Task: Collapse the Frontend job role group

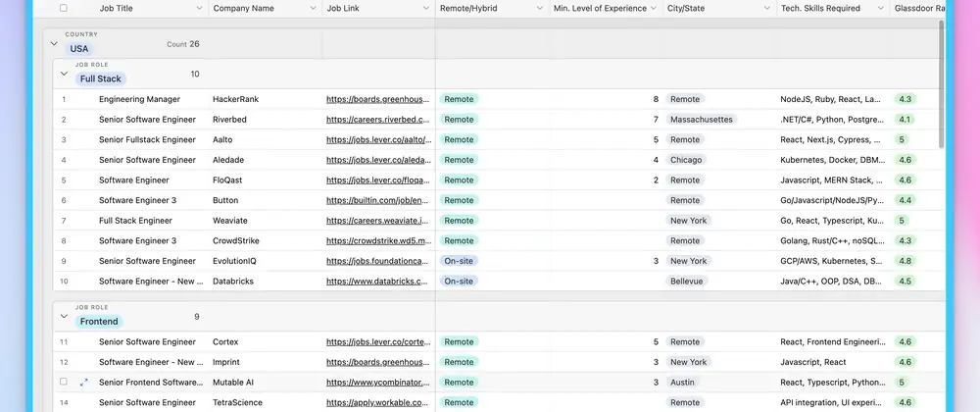Action: click(63, 316)
